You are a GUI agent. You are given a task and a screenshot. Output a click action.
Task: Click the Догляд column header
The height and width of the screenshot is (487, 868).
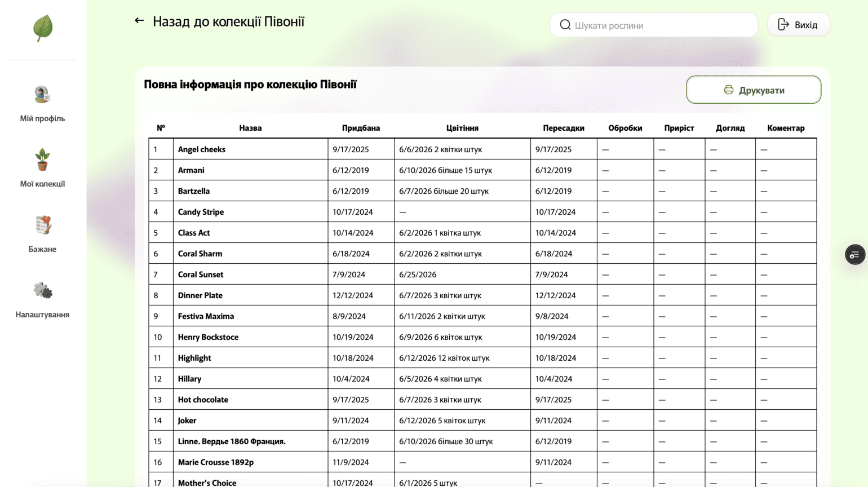click(730, 128)
